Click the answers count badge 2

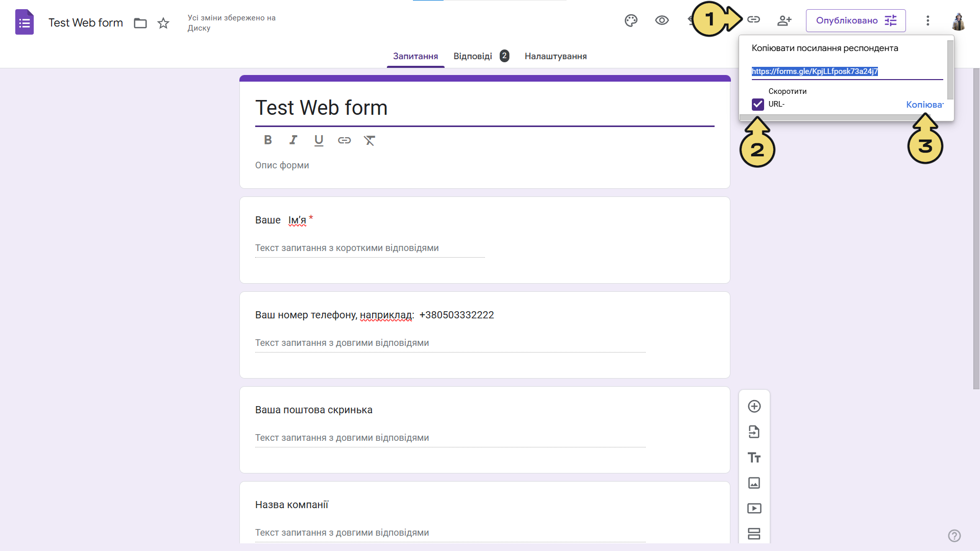[x=504, y=56]
